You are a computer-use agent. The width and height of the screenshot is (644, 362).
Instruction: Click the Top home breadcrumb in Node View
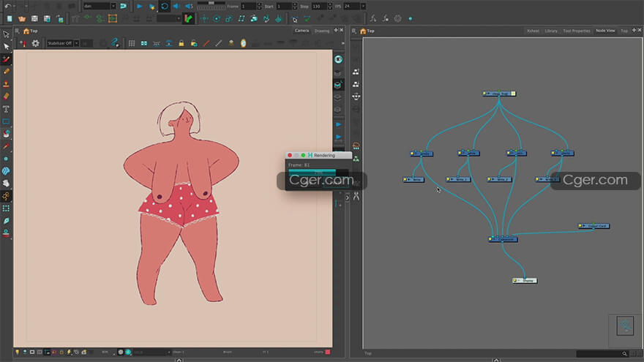[x=367, y=31]
